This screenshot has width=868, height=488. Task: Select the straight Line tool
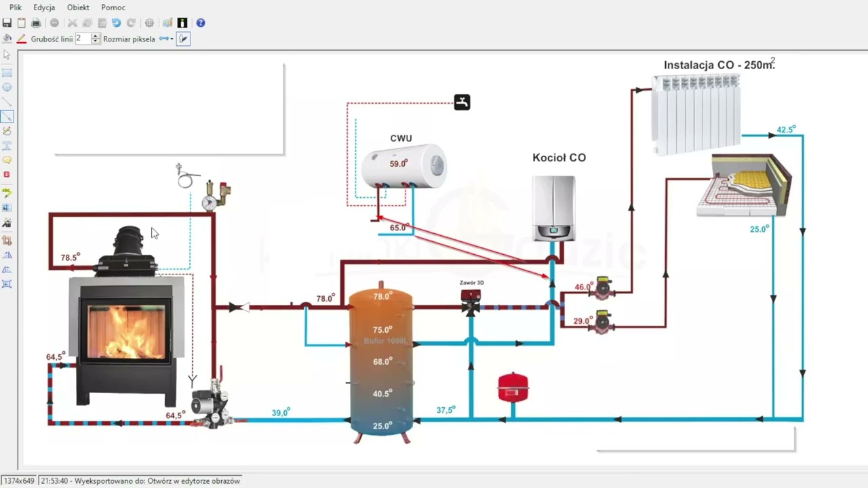7,102
